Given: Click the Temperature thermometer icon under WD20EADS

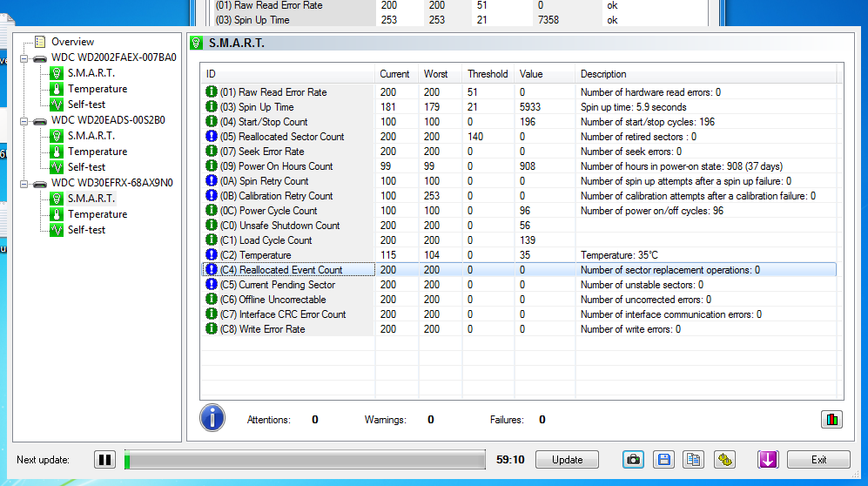Looking at the screenshot, I should pos(57,152).
